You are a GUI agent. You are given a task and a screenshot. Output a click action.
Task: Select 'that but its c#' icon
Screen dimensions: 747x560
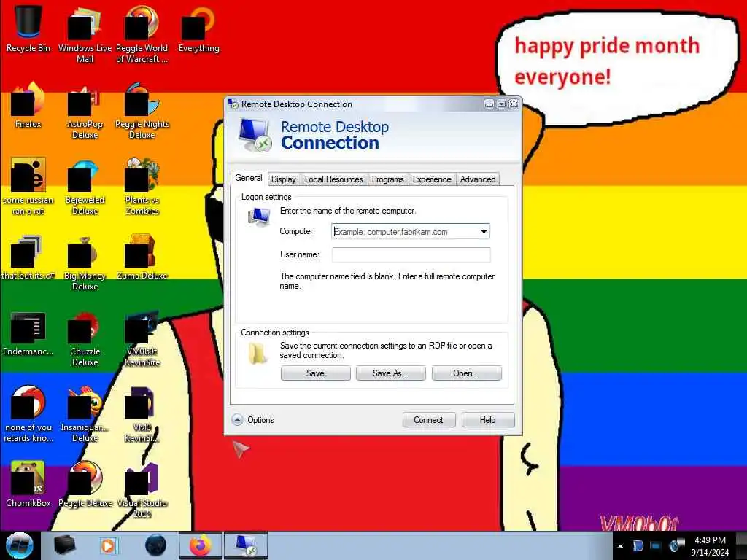[28, 257]
